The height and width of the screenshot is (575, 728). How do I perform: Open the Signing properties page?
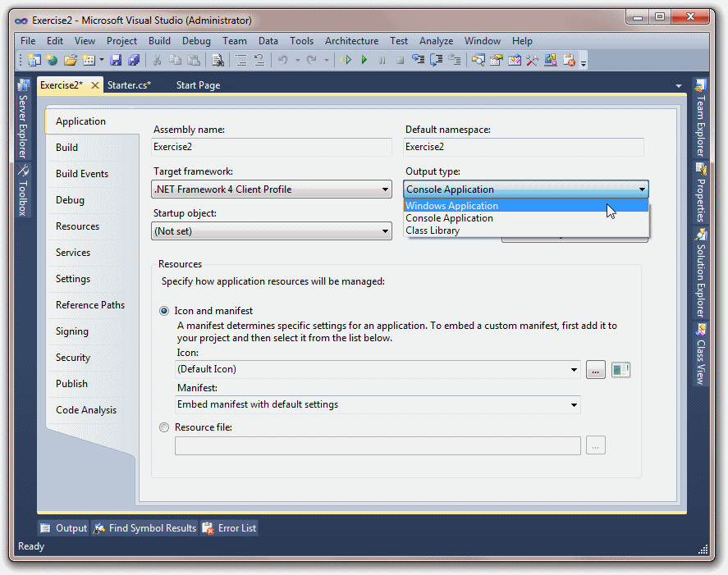[72, 331]
